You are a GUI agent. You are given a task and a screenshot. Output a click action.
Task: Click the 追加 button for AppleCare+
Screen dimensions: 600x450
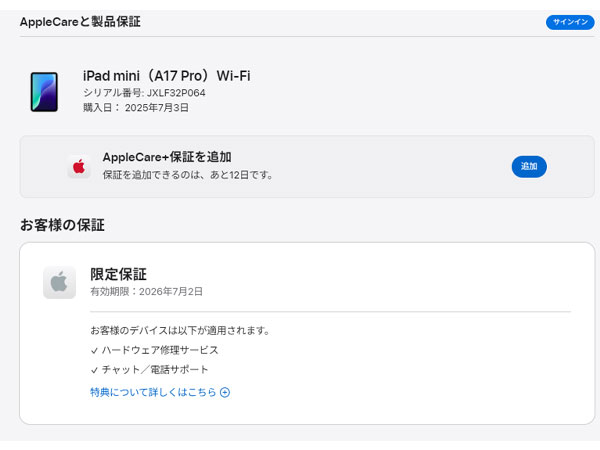coord(529,166)
